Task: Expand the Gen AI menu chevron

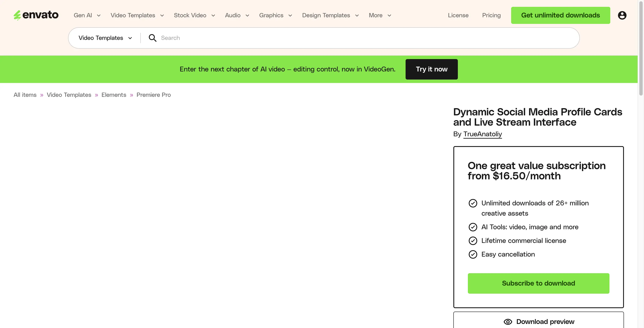Action: tap(99, 16)
